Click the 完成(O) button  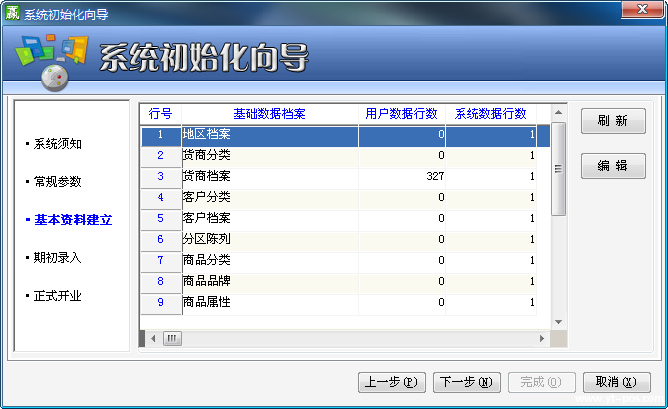(x=541, y=382)
